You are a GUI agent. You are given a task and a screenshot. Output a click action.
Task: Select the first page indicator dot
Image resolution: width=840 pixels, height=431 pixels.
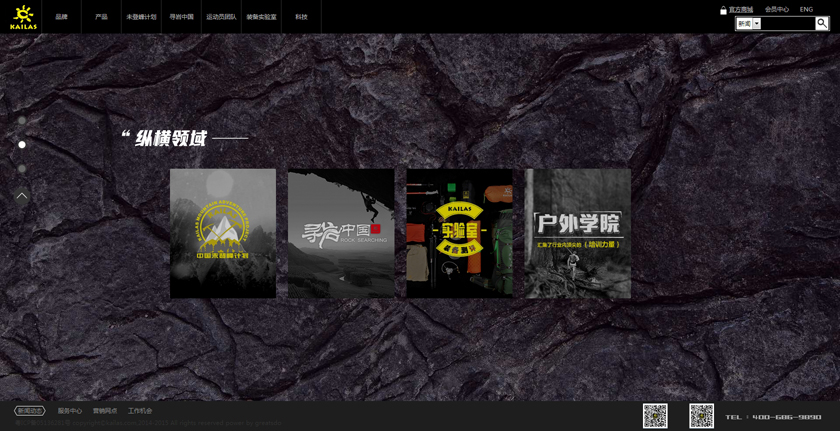(x=22, y=121)
